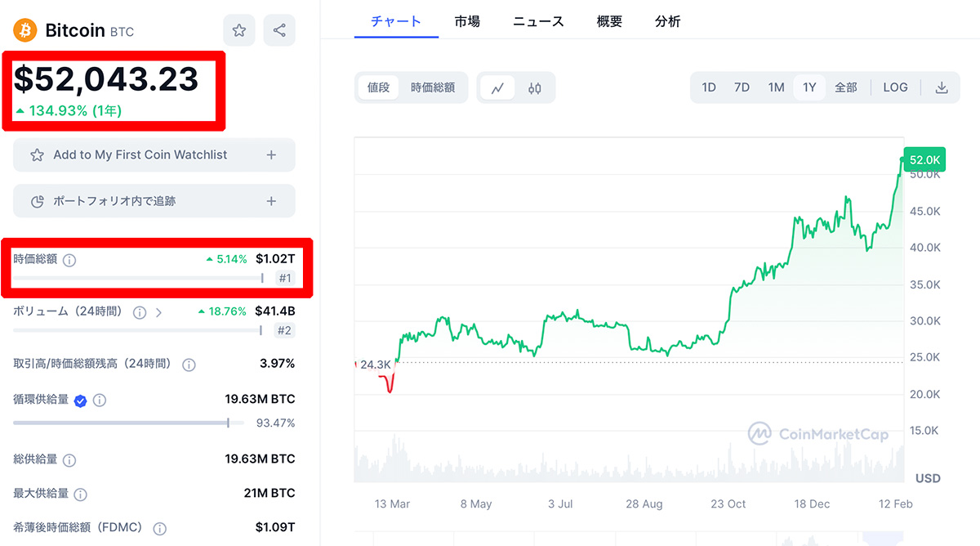Click the #1 market cap rank badge
The height and width of the screenshot is (546, 980).
pyautogui.click(x=285, y=278)
